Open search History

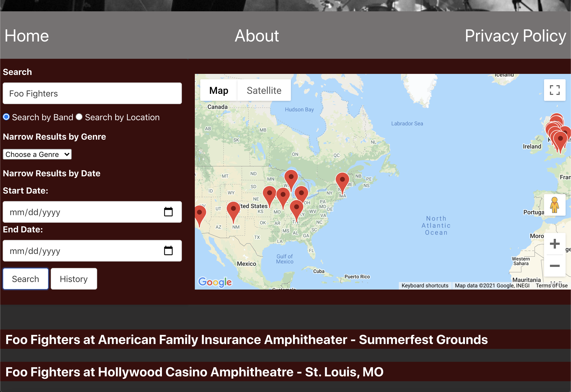74,279
